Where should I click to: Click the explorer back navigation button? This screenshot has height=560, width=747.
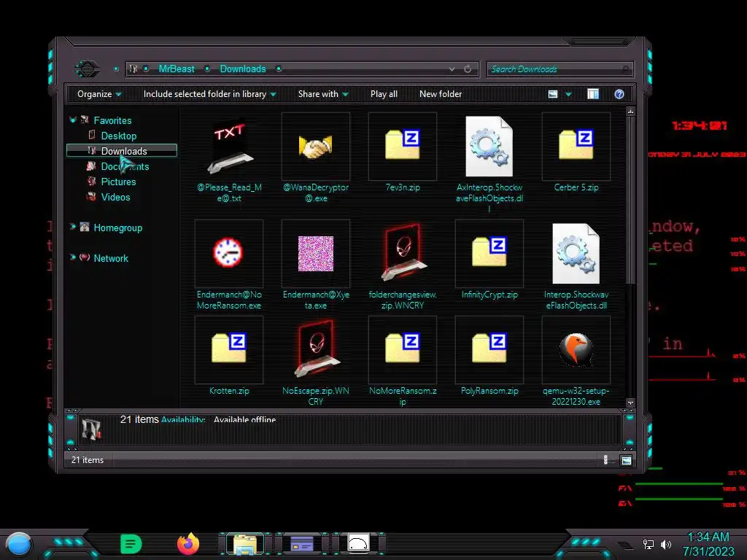point(88,69)
